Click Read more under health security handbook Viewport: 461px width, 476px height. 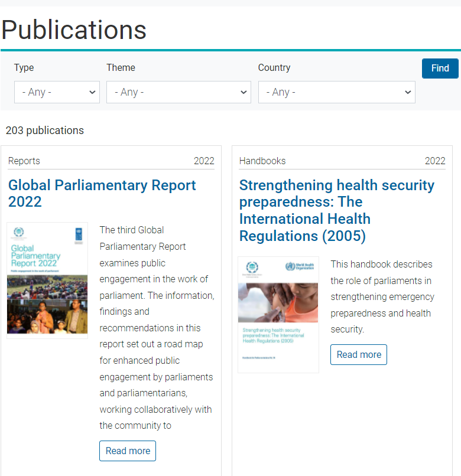pos(359,354)
